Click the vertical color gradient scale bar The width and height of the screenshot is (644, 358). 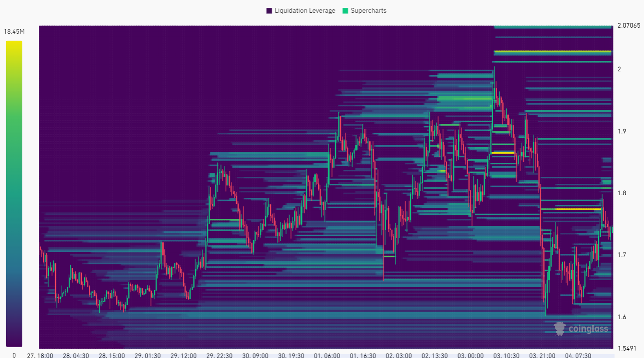point(14,194)
